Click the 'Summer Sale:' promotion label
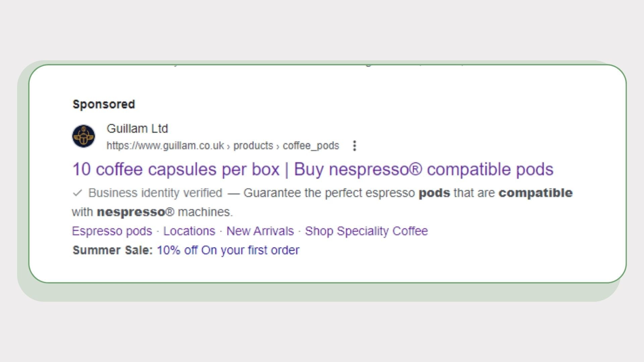644x362 pixels. pyautogui.click(x=113, y=250)
